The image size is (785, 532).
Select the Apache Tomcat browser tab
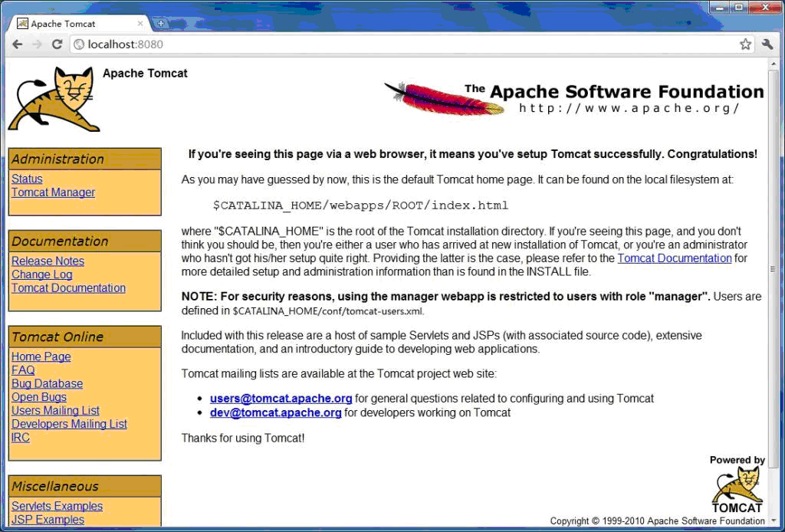(80, 24)
